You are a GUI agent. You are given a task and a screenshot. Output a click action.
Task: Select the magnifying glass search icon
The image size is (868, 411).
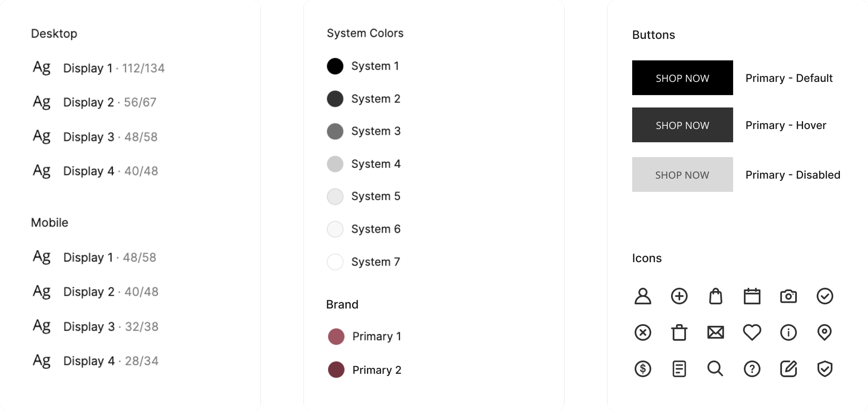coord(715,368)
